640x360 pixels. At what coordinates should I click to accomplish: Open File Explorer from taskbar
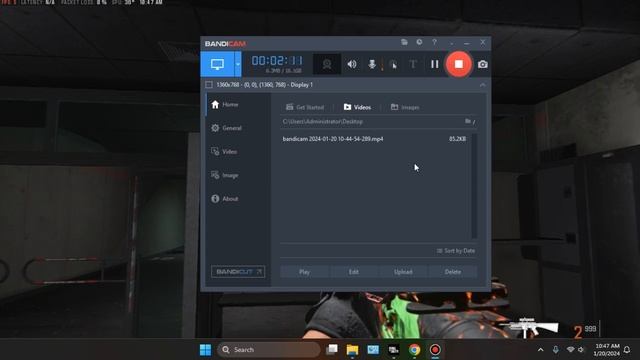click(352, 350)
